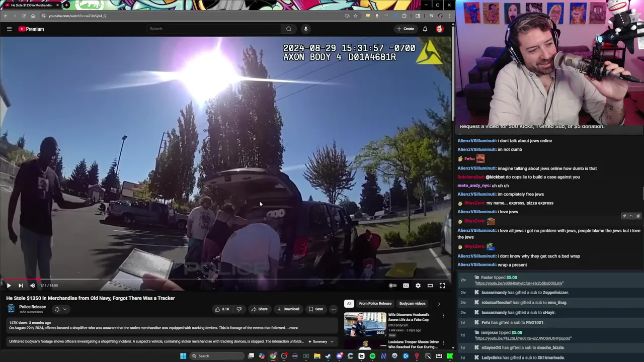Open Louisiana Trooper Shoots Driver video title
Viewport: 644px width, 362px height.
(x=413, y=344)
